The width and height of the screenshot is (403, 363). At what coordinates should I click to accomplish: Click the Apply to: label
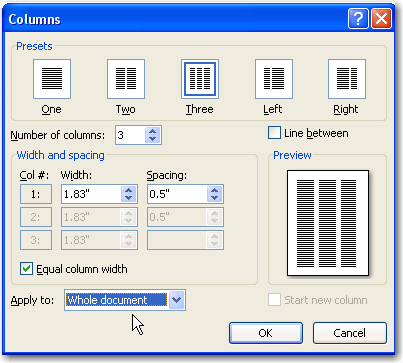32,300
